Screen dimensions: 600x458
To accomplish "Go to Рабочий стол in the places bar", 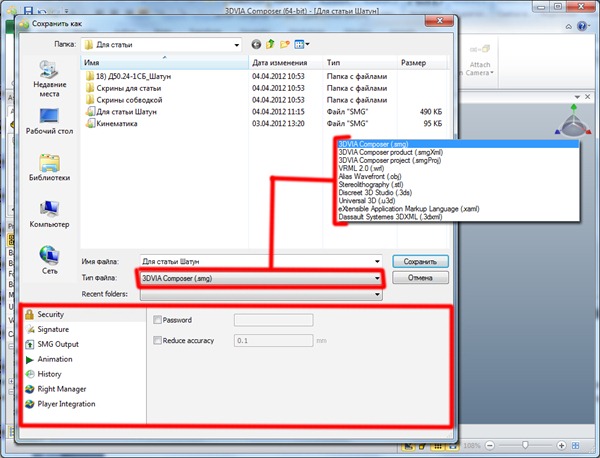I will [x=49, y=121].
